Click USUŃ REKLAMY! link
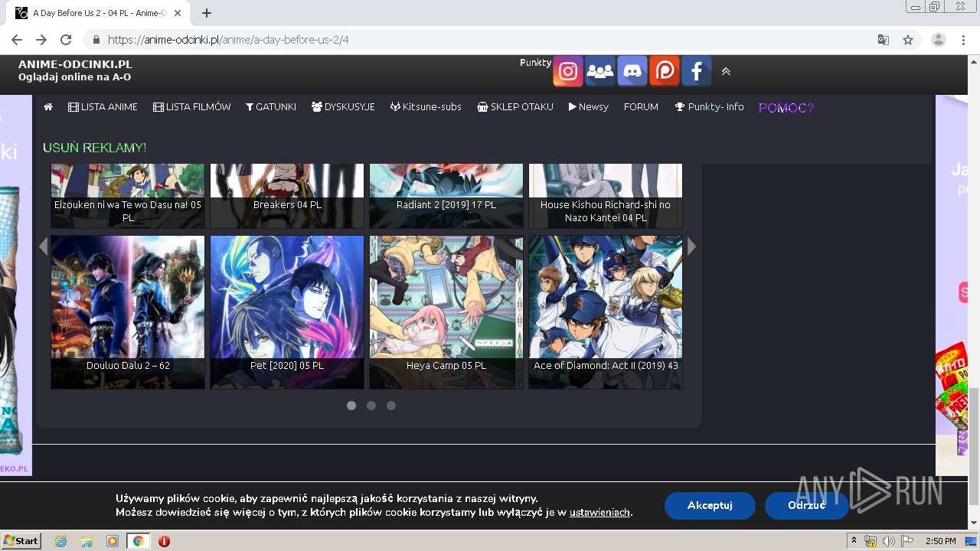This screenshot has height=551, width=980. point(94,148)
